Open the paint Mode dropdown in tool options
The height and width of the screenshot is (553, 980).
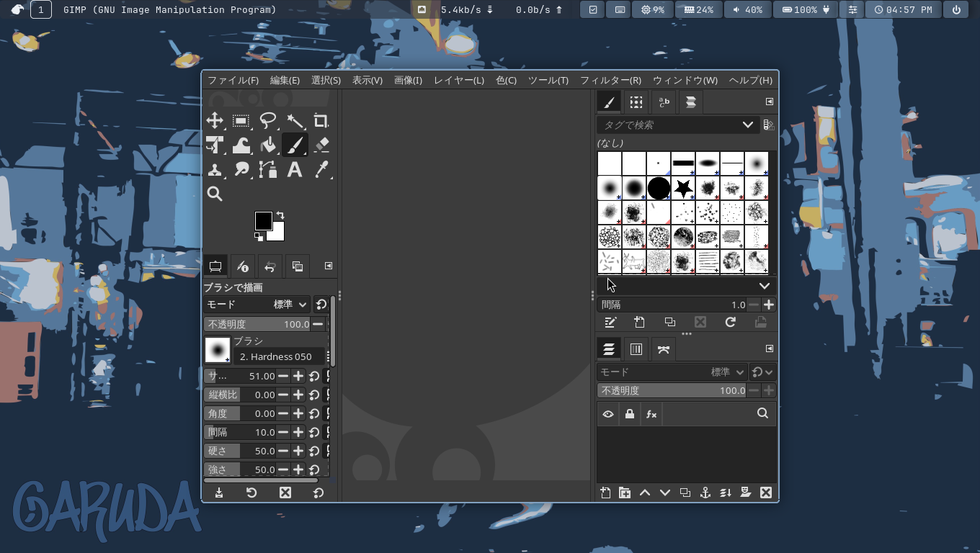(x=257, y=305)
